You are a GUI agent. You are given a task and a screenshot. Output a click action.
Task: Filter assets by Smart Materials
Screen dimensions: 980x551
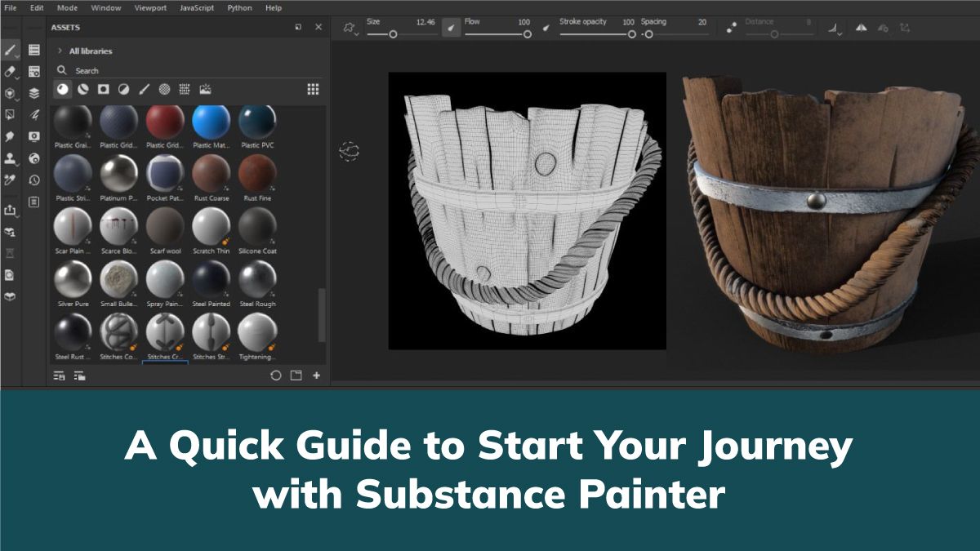tap(82, 90)
